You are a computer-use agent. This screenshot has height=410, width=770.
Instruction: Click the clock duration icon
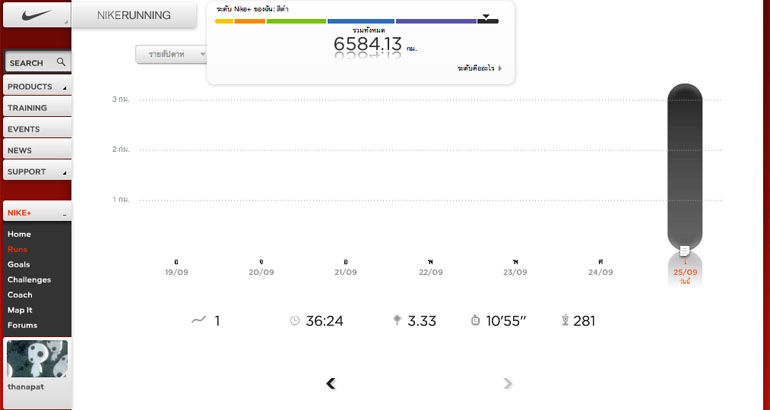(295, 321)
